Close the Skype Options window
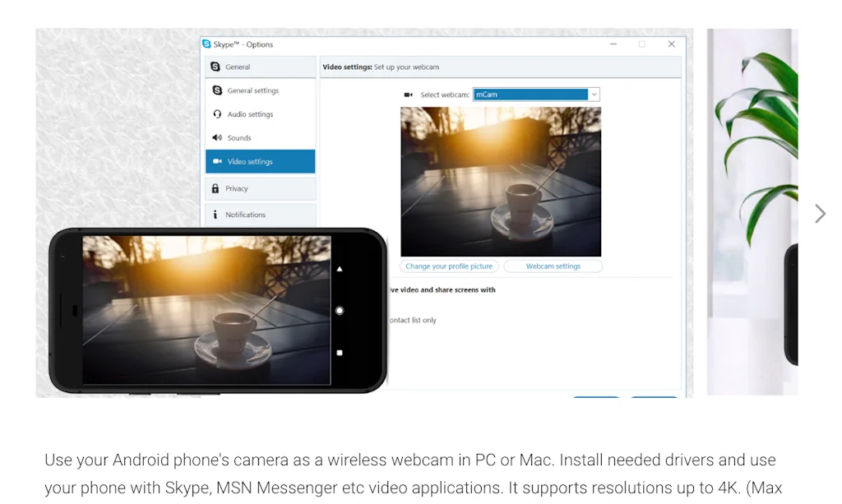Image resolution: width=842 pixels, height=504 pixels. [x=672, y=44]
